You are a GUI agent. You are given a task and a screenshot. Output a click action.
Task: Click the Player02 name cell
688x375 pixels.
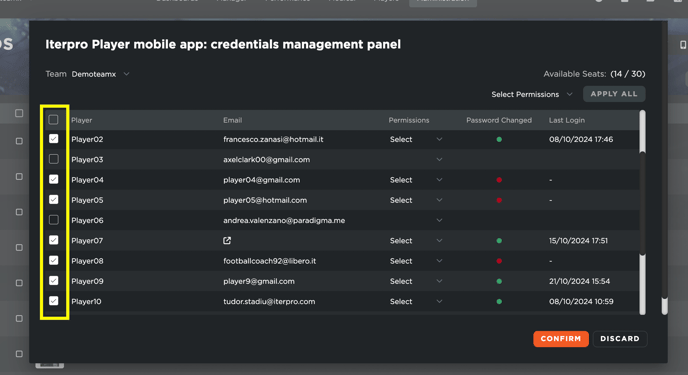87,139
